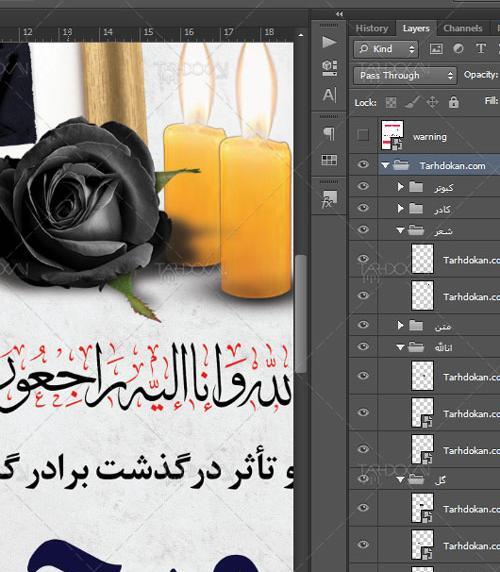Image resolution: width=500 pixels, height=572 pixels.
Task: Filter layers by type layers icon
Action: pos(481,49)
